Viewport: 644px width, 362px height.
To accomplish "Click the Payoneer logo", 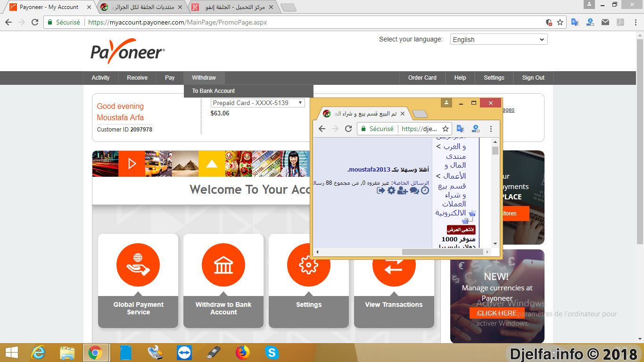I will coord(128,51).
